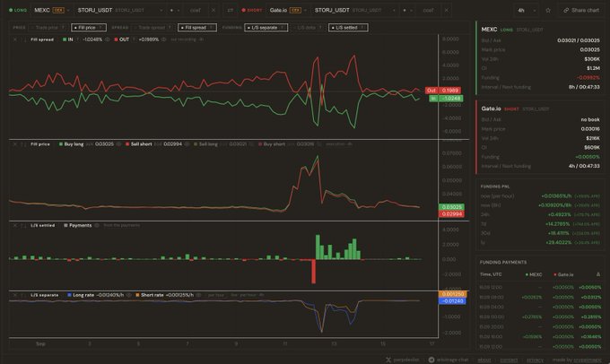Open the 4h timeframe dropdown

tap(526, 10)
